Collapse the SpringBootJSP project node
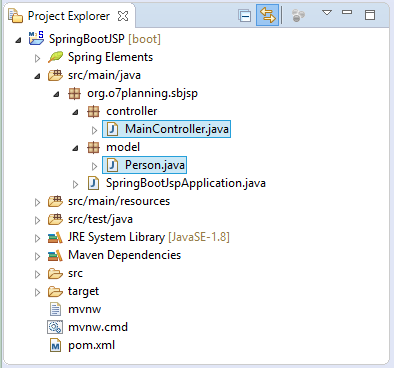Image resolution: width=394 pixels, height=368 pixels. tap(18, 40)
